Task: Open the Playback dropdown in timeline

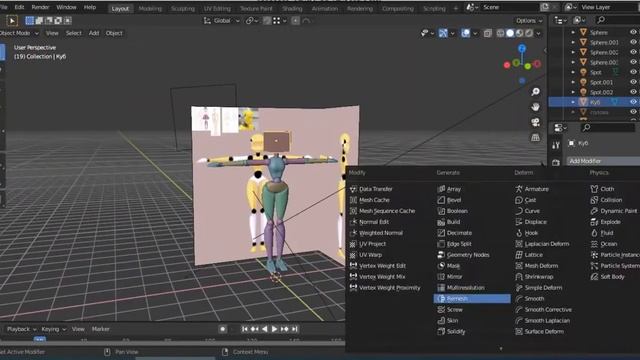Action: pyautogui.click(x=21, y=329)
